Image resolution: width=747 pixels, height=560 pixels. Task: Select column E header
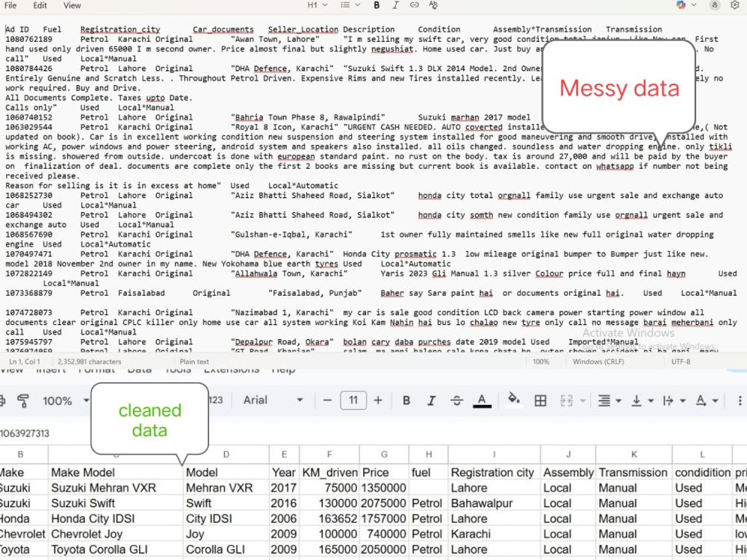click(x=284, y=454)
